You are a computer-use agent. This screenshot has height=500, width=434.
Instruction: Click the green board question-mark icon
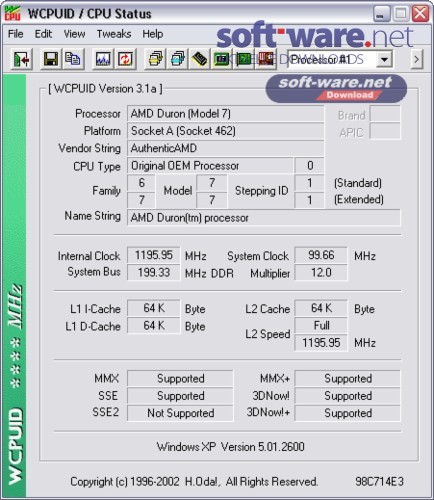[x=243, y=59]
